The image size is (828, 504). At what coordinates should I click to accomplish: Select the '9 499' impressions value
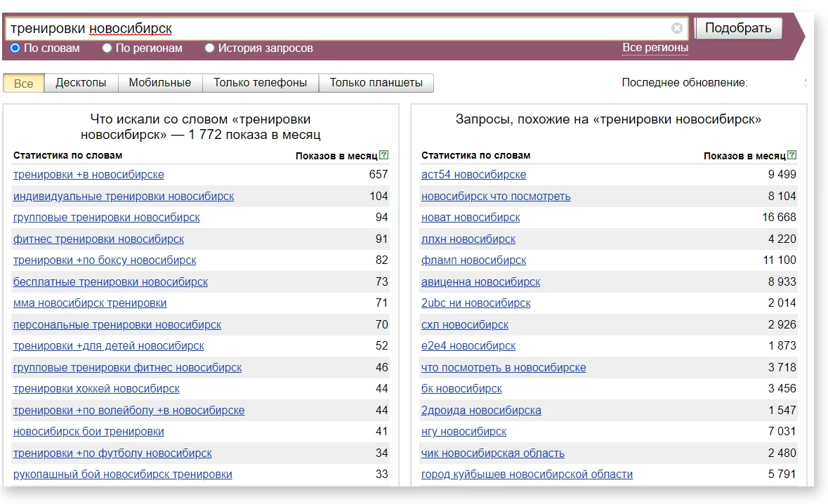click(x=782, y=174)
